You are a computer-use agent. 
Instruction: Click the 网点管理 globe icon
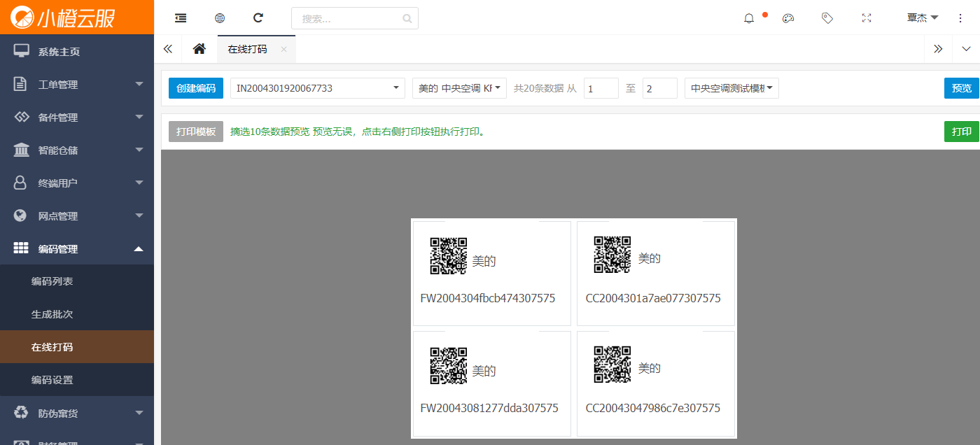coord(21,216)
